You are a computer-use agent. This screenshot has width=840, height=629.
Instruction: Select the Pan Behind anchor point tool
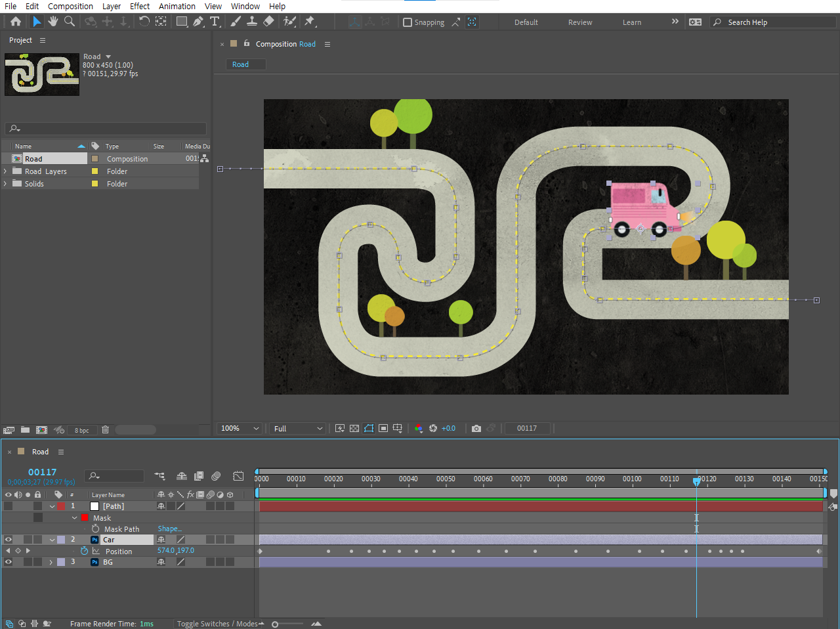click(x=161, y=22)
